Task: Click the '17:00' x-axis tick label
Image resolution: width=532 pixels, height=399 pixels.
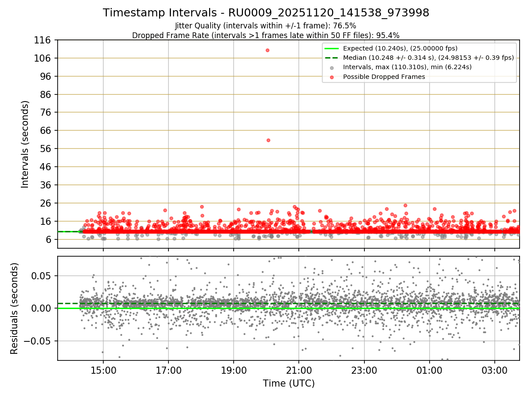Action: pos(168,370)
